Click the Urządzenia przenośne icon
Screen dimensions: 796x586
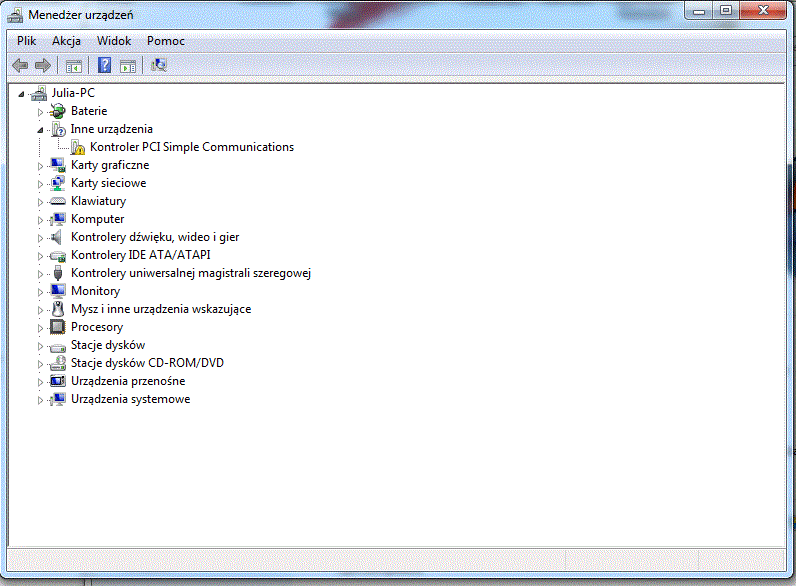tap(58, 381)
